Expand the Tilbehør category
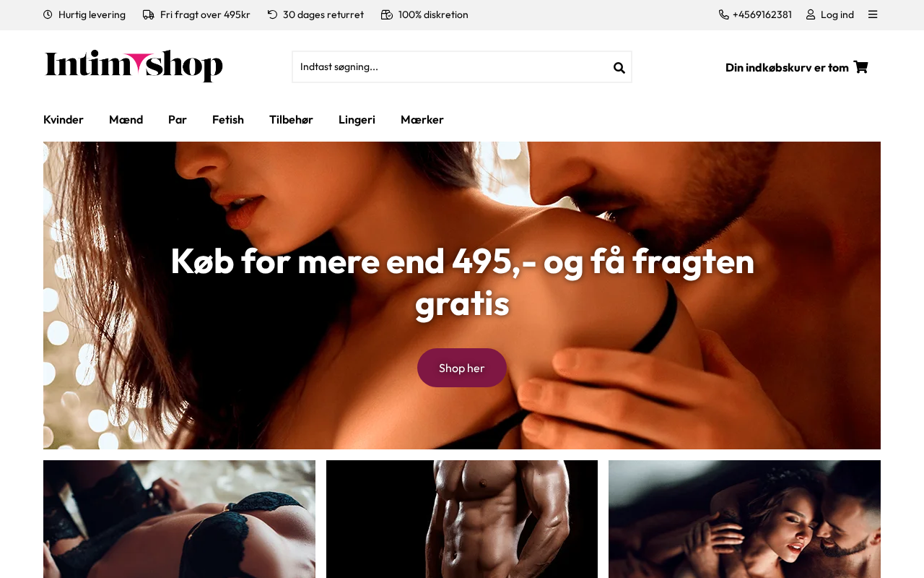 tap(291, 120)
